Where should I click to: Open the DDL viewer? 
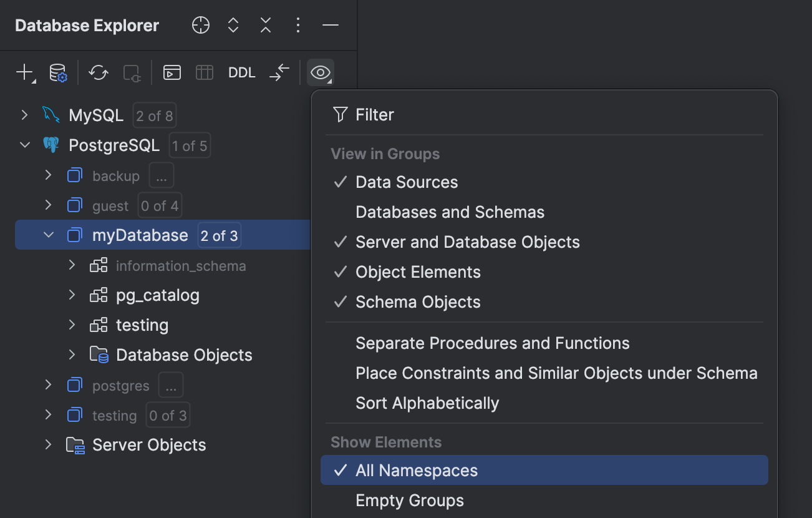241,72
